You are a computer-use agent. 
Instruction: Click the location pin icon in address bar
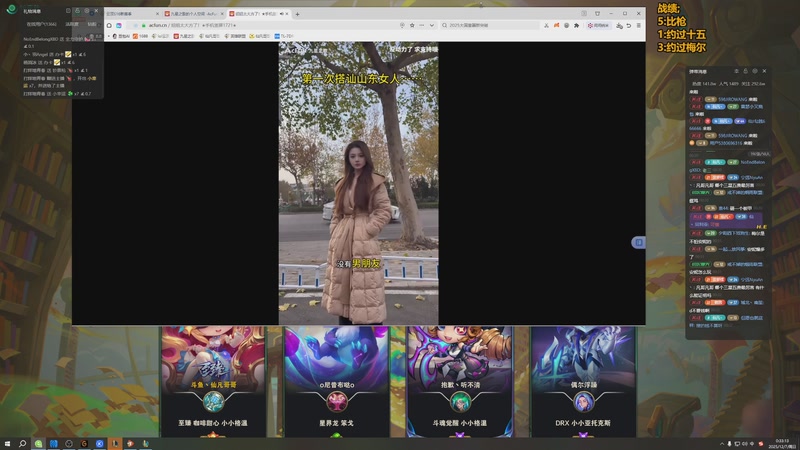402,25
